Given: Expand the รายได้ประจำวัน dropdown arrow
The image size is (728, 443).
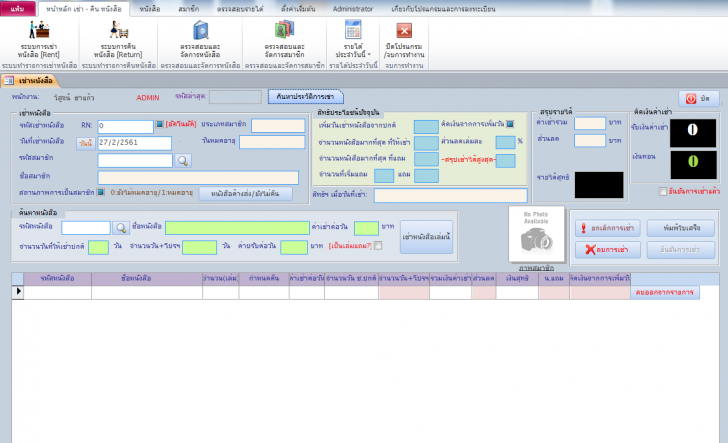Looking at the screenshot, I should (x=369, y=55).
